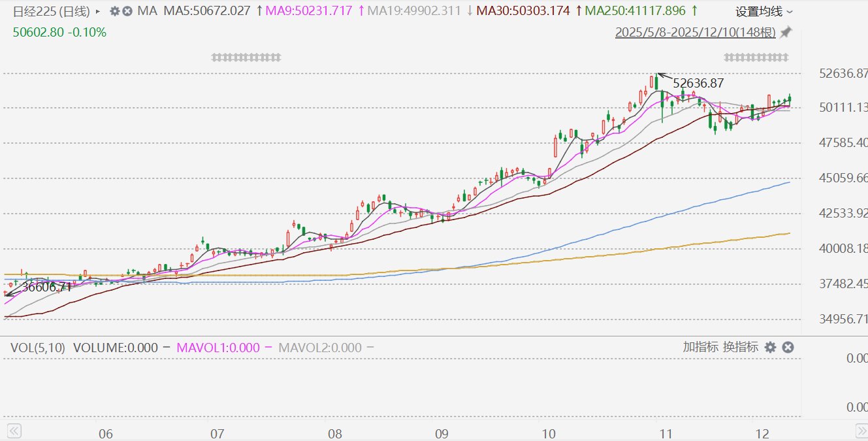Click 换指标 to switch indicator
Viewport: 868px width, 441px height.
pos(741,348)
